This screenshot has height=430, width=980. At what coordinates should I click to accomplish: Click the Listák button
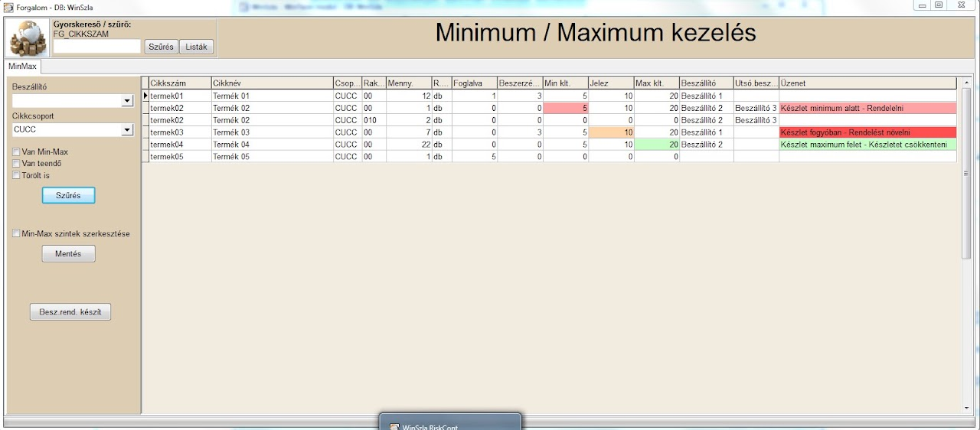197,47
